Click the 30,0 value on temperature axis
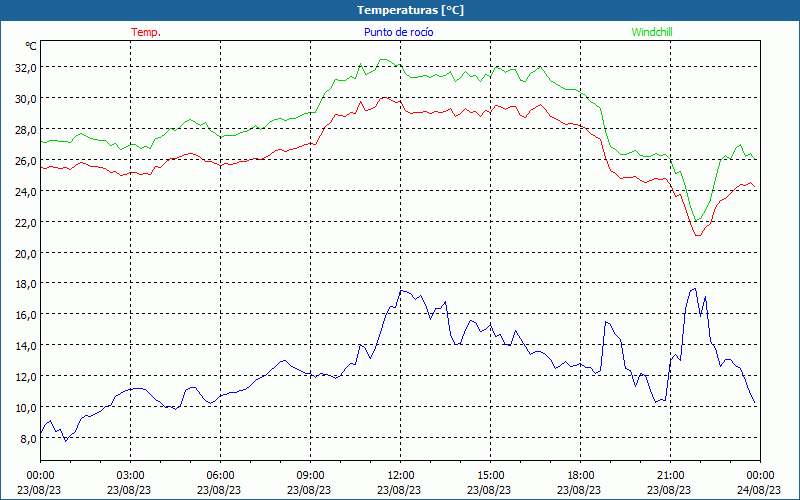Viewport: 800px width, 500px height. pyautogui.click(x=26, y=99)
